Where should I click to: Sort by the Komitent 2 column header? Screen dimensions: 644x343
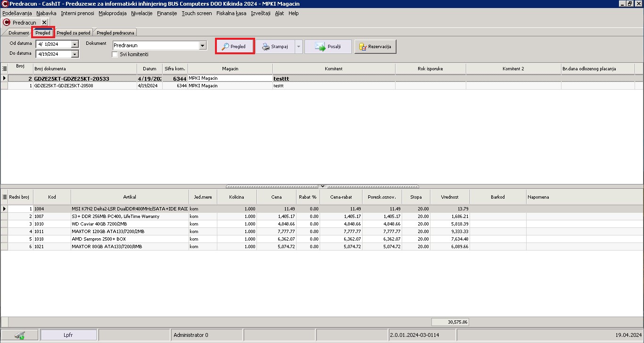pyautogui.click(x=513, y=68)
